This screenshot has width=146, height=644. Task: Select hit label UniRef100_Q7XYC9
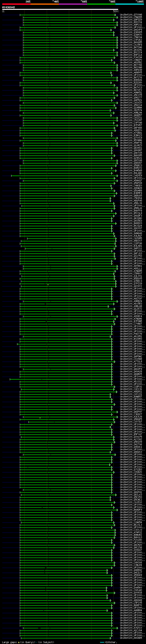(x=131, y=138)
